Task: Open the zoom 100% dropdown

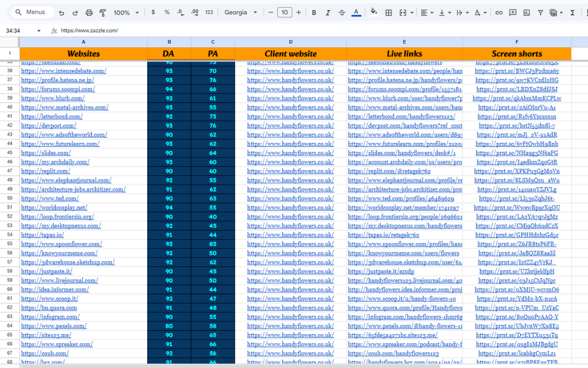Action: (x=126, y=13)
